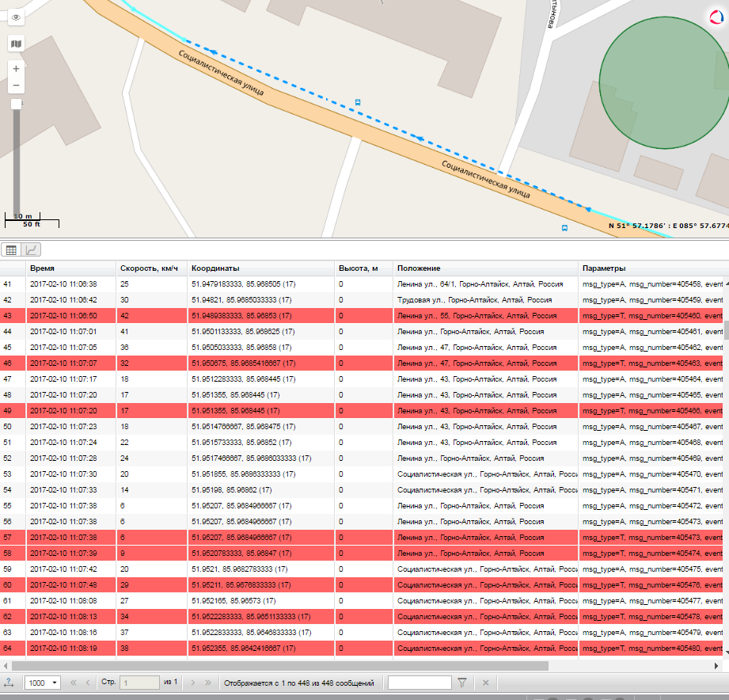Clear the filter with the X icon
Viewport: 729px width, 700px height.
[486, 682]
